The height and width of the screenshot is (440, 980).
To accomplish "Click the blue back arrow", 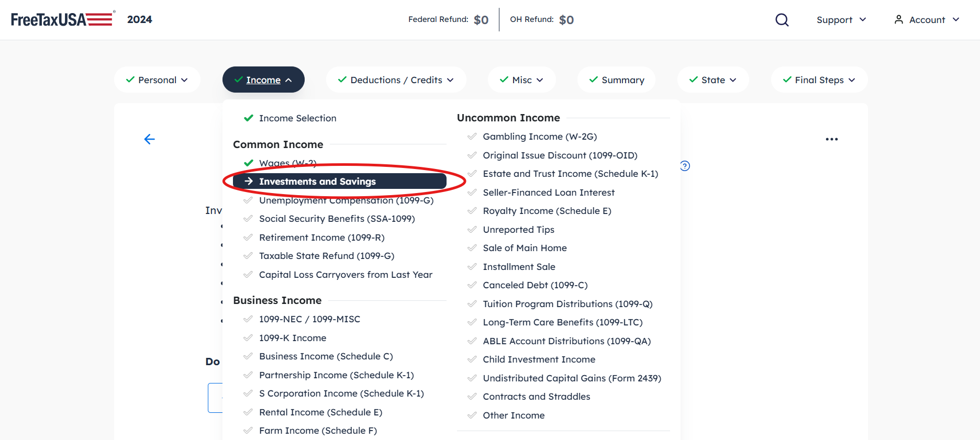I will [150, 139].
